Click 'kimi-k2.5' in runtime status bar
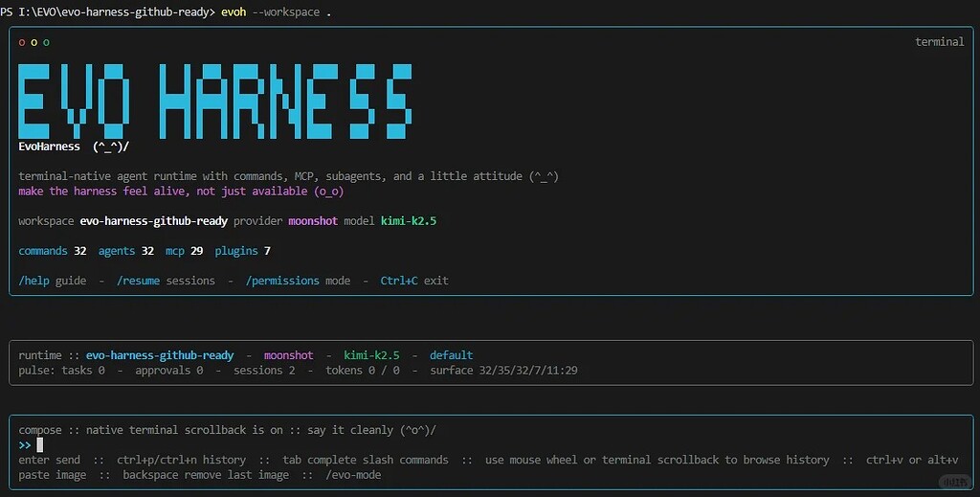This screenshot has height=497, width=980. coord(372,355)
